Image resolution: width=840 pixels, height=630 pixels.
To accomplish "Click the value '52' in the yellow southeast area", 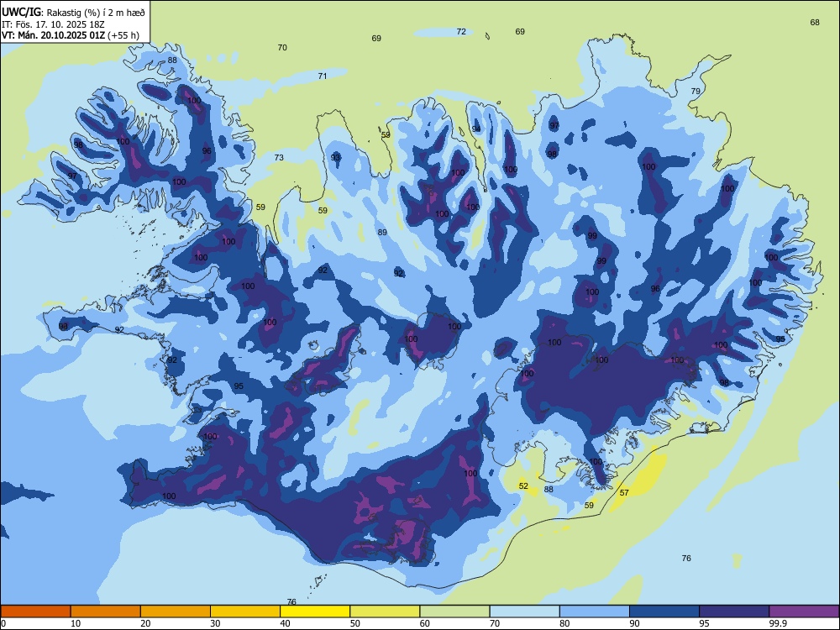I will pyautogui.click(x=523, y=486).
